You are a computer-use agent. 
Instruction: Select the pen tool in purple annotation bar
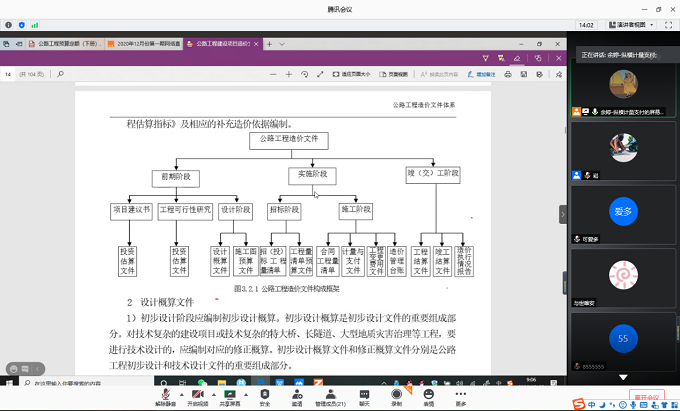tap(485, 58)
